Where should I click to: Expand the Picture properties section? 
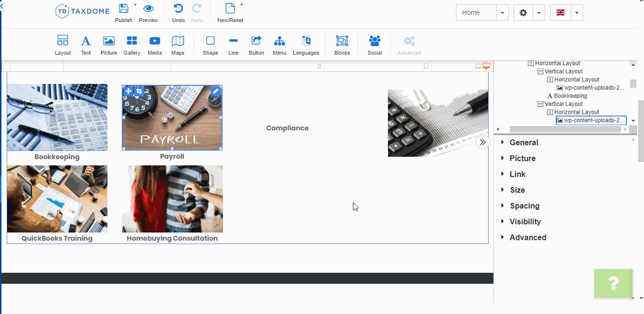pos(522,158)
